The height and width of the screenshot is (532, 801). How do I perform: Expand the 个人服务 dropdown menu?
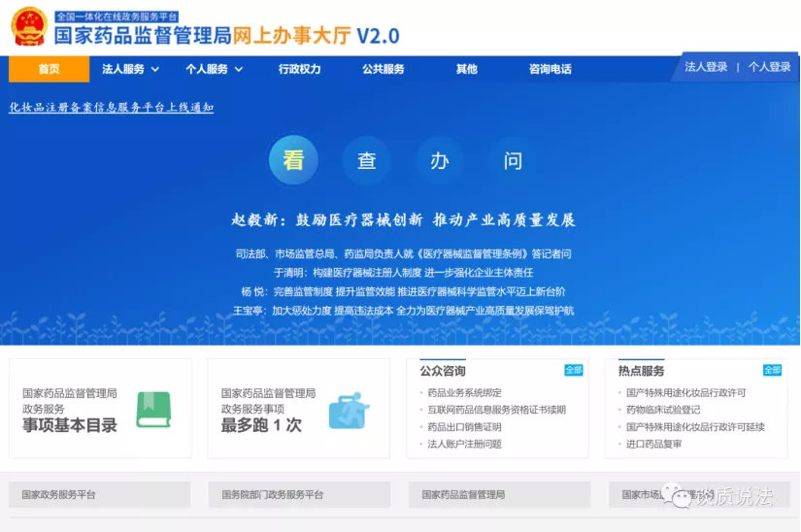[x=215, y=69]
